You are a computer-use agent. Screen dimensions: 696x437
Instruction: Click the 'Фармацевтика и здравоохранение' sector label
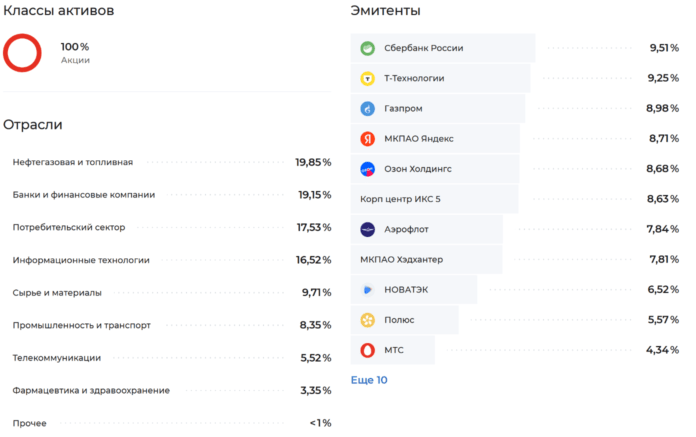[91, 390]
